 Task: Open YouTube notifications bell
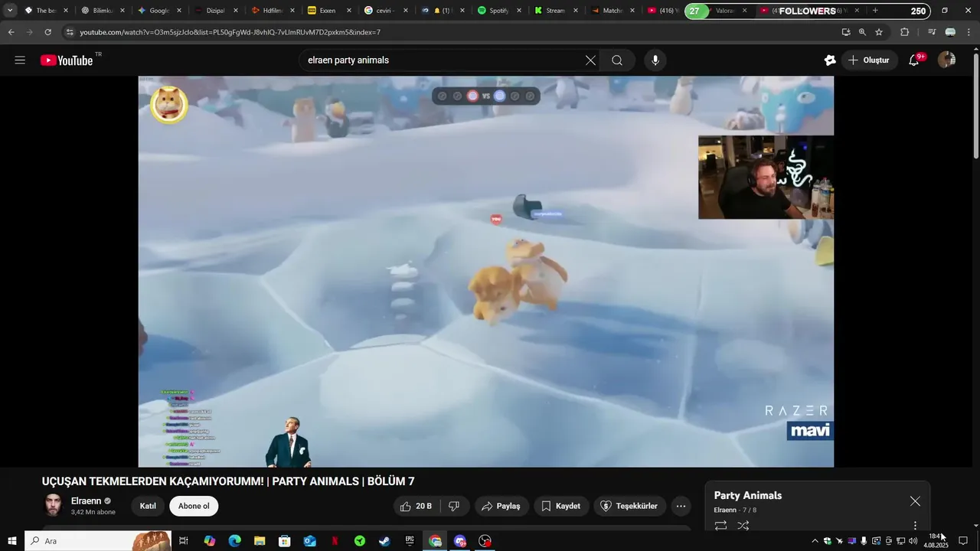[914, 60]
